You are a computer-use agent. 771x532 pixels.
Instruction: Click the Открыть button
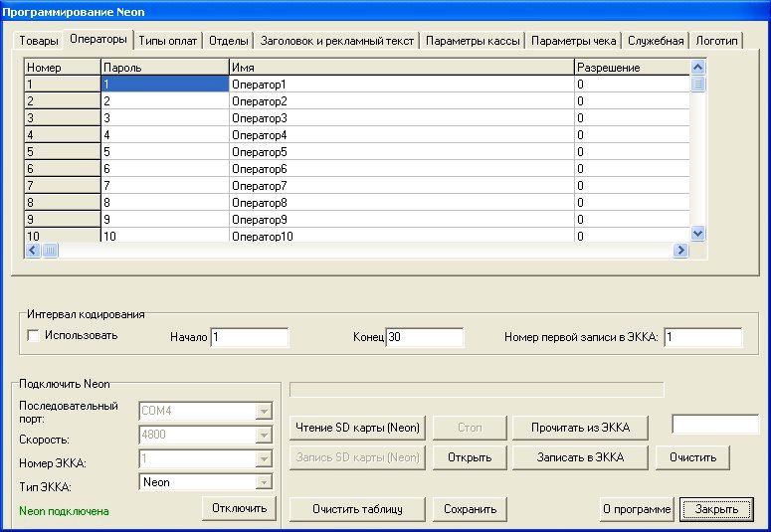click(470, 457)
